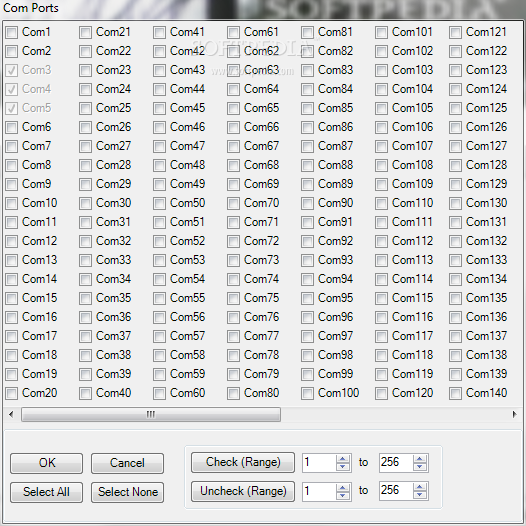Click the Check range end value field
Screen dimensions: 526x526
[396, 463]
